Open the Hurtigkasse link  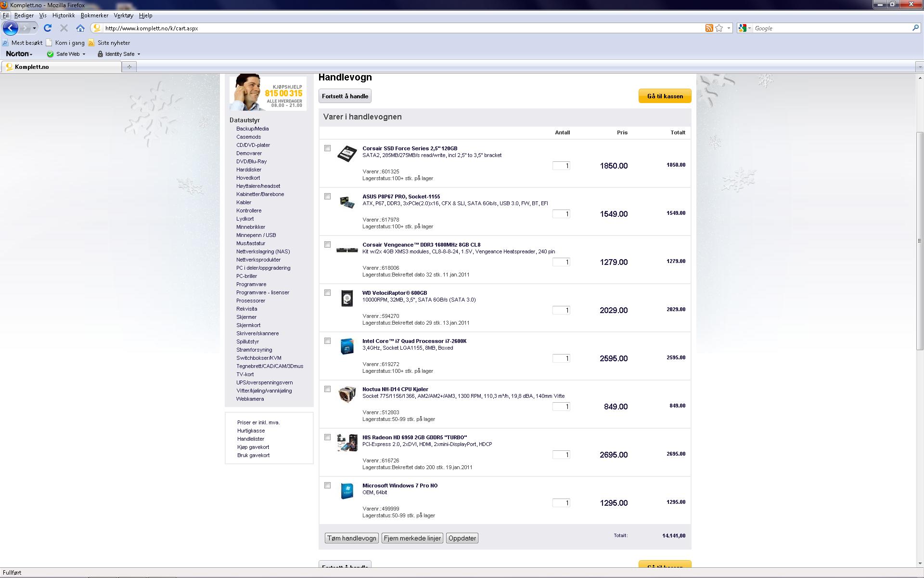[x=251, y=431]
